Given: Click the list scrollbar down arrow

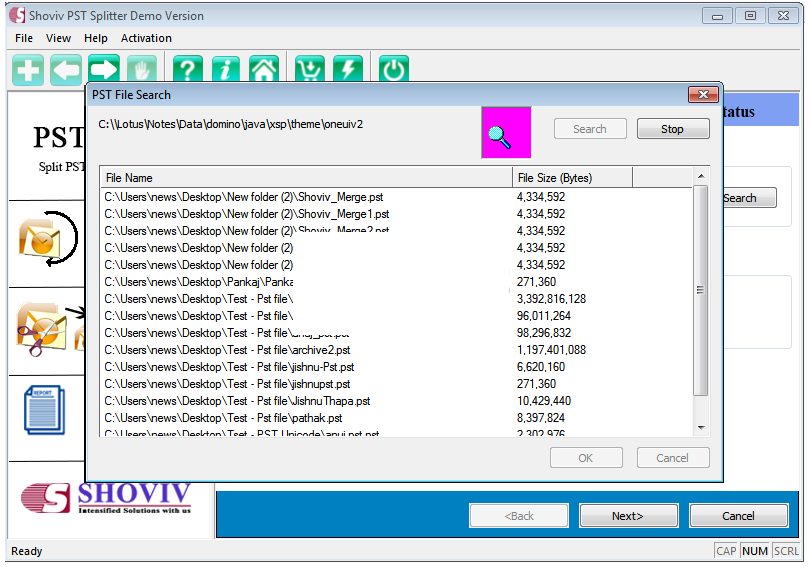Looking at the screenshot, I should click(x=701, y=428).
